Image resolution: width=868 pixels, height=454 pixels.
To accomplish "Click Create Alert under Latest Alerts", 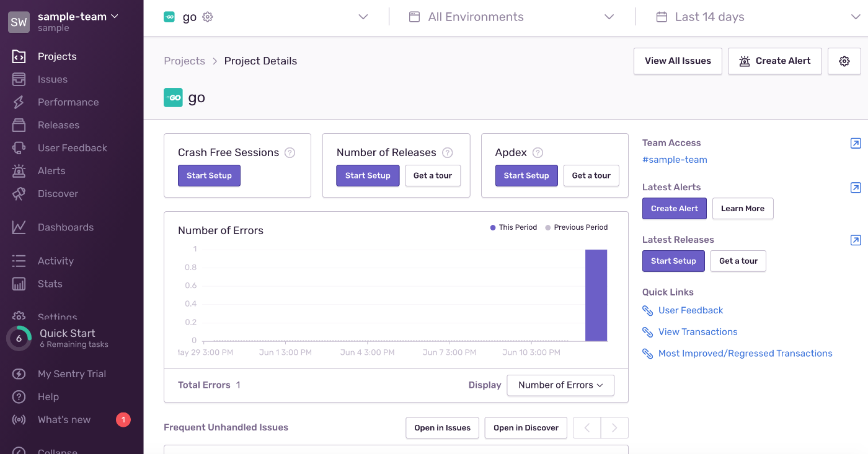I will coord(675,209).
